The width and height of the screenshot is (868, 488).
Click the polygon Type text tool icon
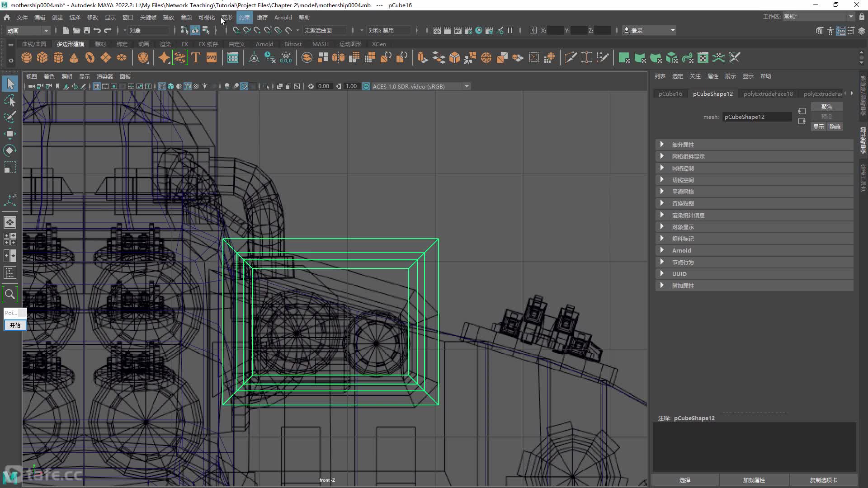196,58
